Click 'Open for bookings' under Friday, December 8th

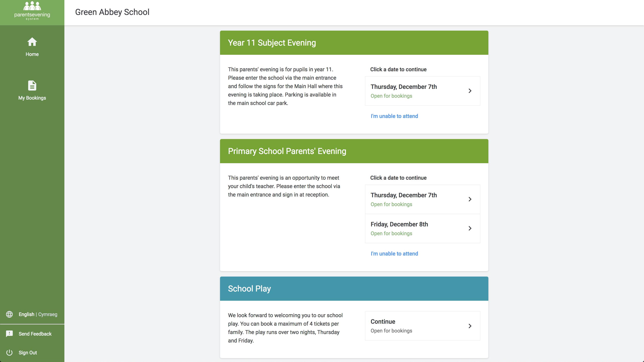click(391, 233)
